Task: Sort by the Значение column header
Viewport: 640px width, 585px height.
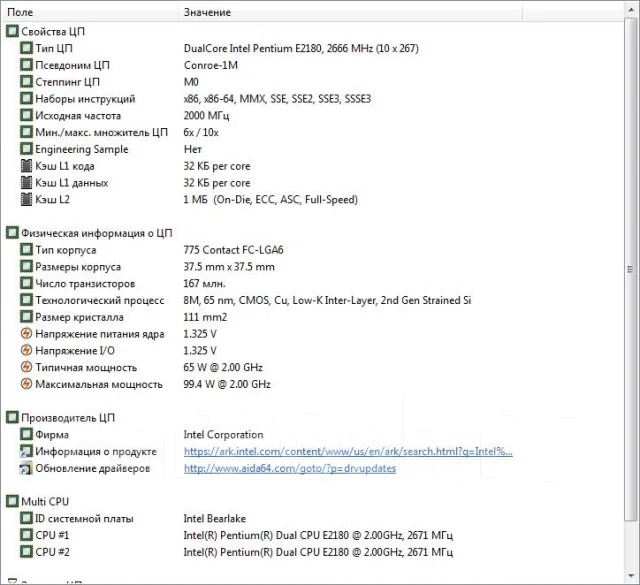Action: (350, 12)
